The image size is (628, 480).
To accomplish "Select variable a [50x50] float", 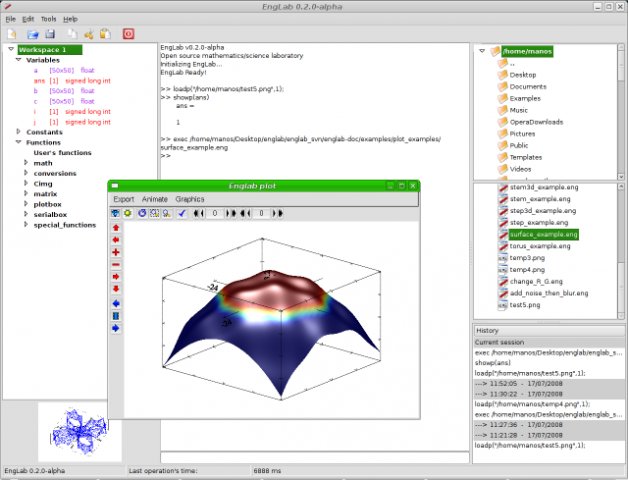I will 64,70.
